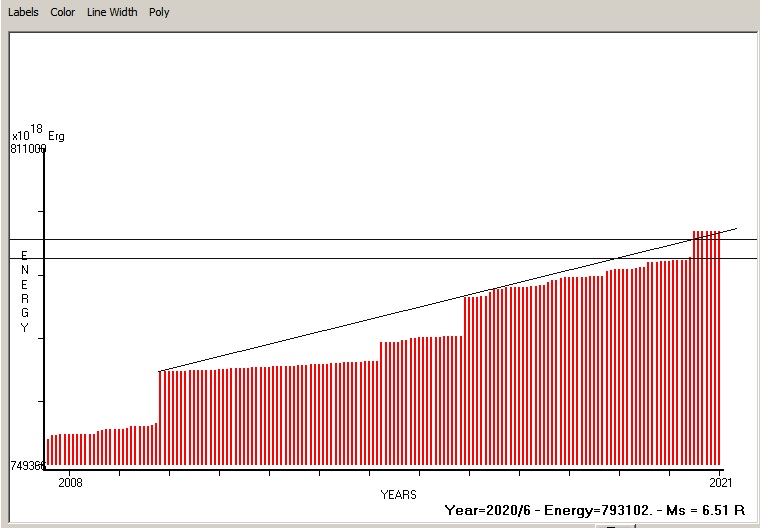The image size is (760, 528).
Task: Click the diagonal trend line's midpoint
Action: (x=448, y=300)
